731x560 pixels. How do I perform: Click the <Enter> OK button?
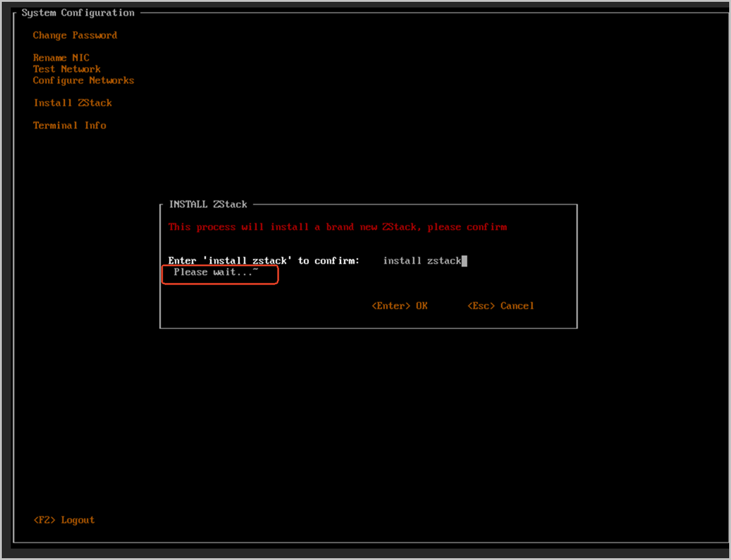(x=400, y=306)
